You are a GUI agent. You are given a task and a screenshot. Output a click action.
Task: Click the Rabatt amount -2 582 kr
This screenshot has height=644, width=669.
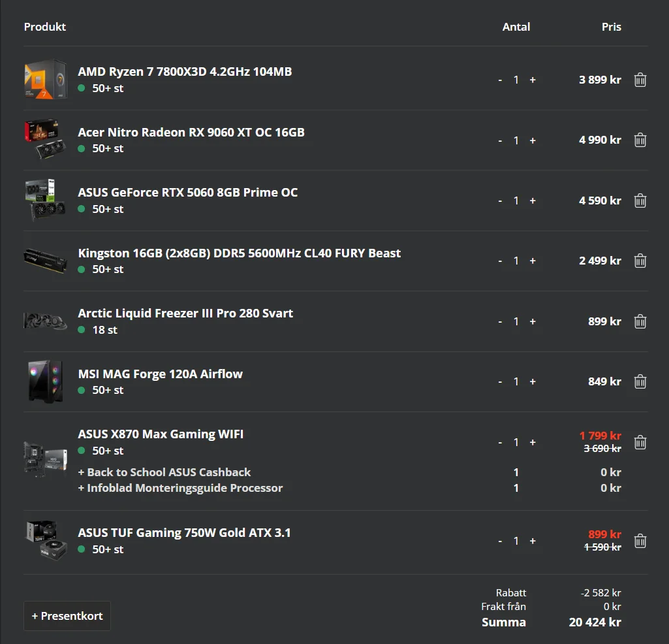point(600,593)
